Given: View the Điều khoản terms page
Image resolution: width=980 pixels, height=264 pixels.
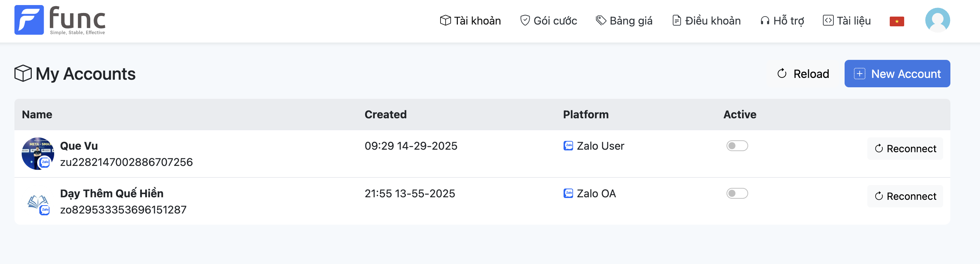Looking at the screenshot, I should (706, 21).
